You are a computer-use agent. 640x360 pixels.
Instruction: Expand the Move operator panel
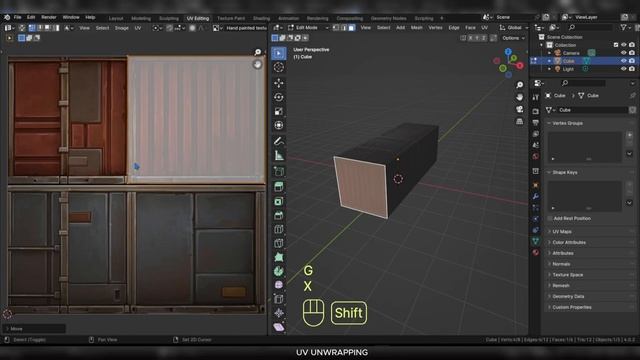(35, 329)
